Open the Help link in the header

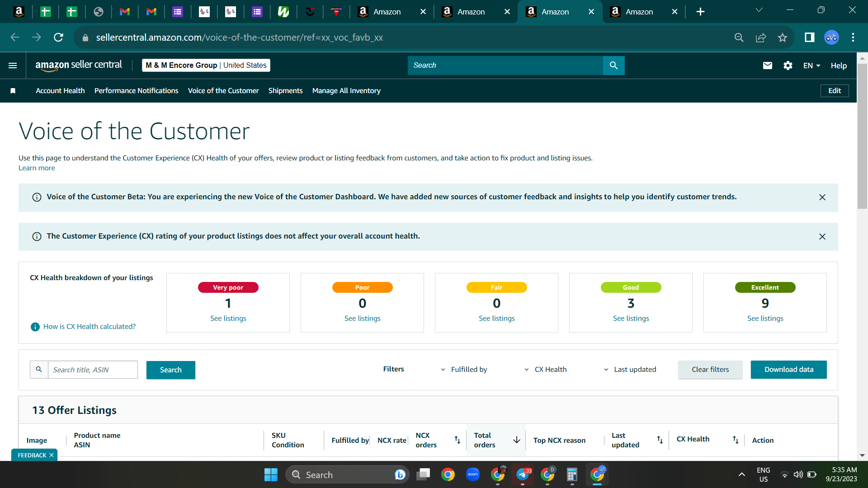click(x=839, y=66)
